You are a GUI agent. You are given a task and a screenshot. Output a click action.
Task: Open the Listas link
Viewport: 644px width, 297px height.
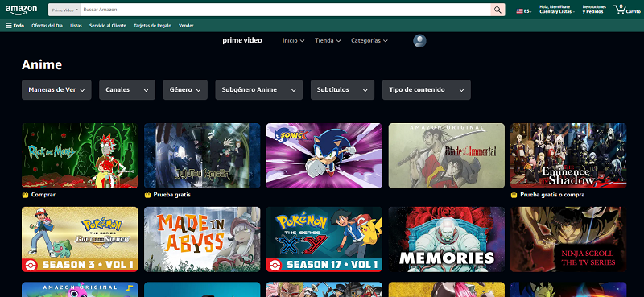tap(76, 26)
